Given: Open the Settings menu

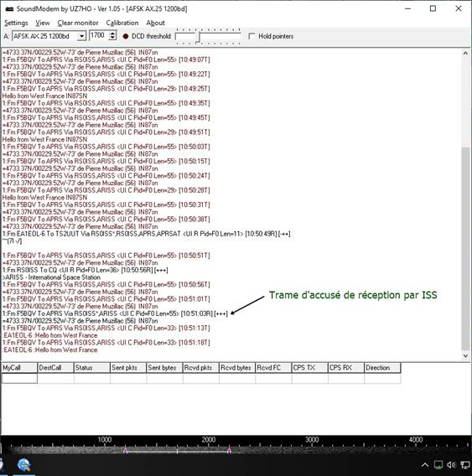Looking at the screenshot, I should [16, 23].
